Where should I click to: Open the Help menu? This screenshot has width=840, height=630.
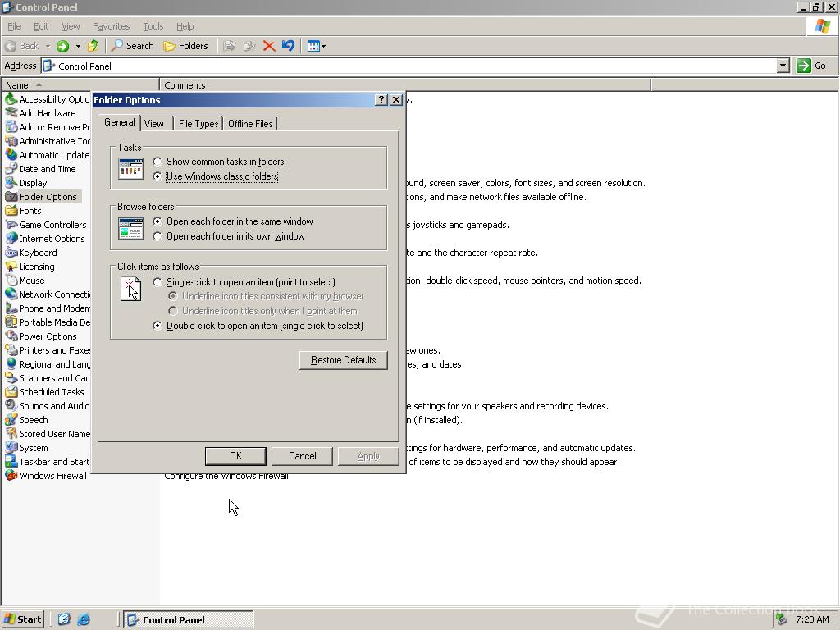click(x=185, y=26)
